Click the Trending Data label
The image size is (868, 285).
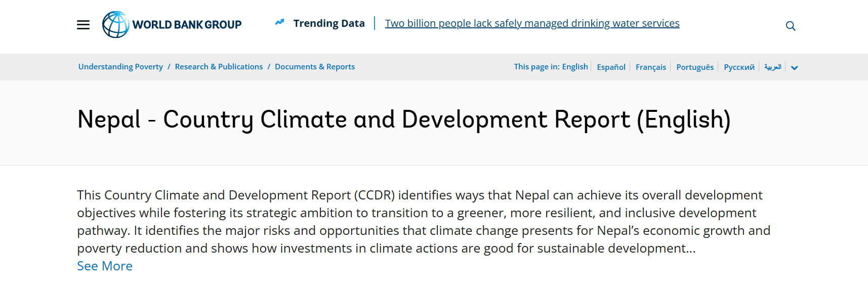coord(329,23)
